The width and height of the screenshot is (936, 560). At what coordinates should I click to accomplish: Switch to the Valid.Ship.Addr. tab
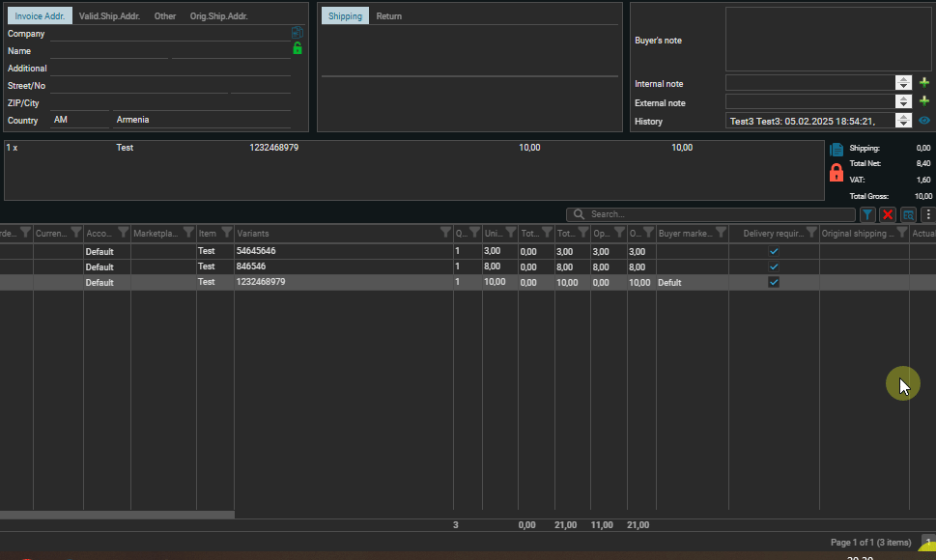[109, 16]
